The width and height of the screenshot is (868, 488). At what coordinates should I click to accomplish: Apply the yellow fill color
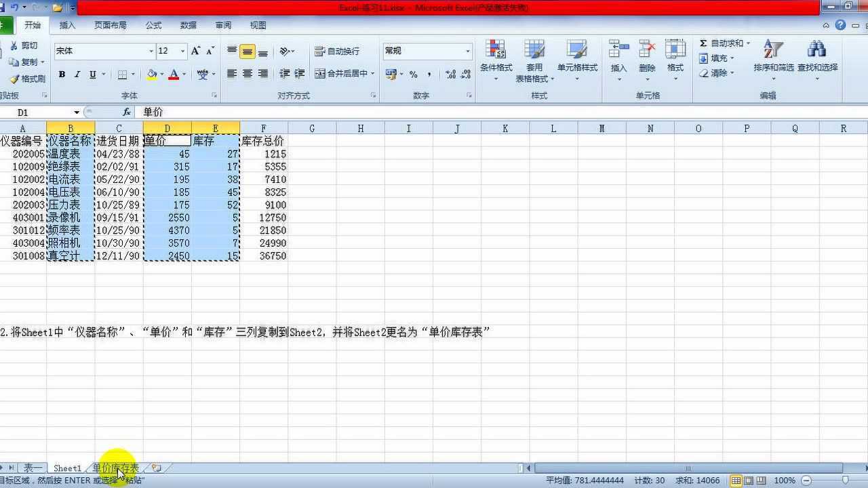[x=152, y=75]
